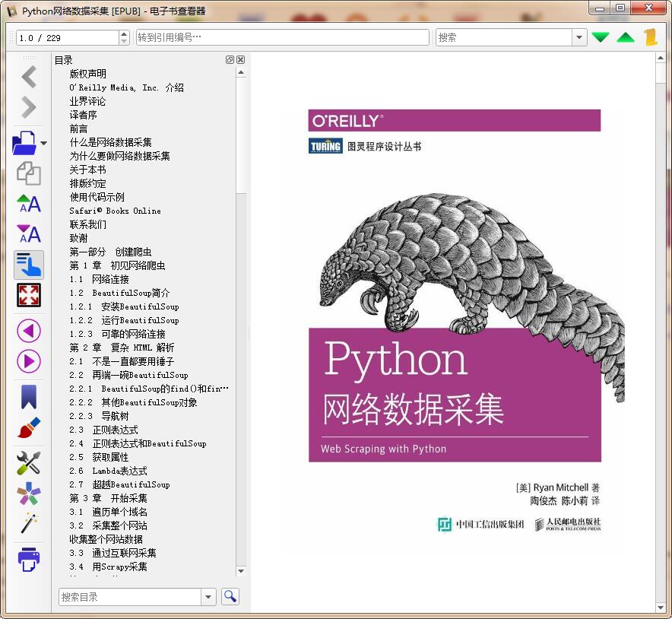The image size is (672, 619).
Task: Open the main search history dropdown
Action: [579, 37]
